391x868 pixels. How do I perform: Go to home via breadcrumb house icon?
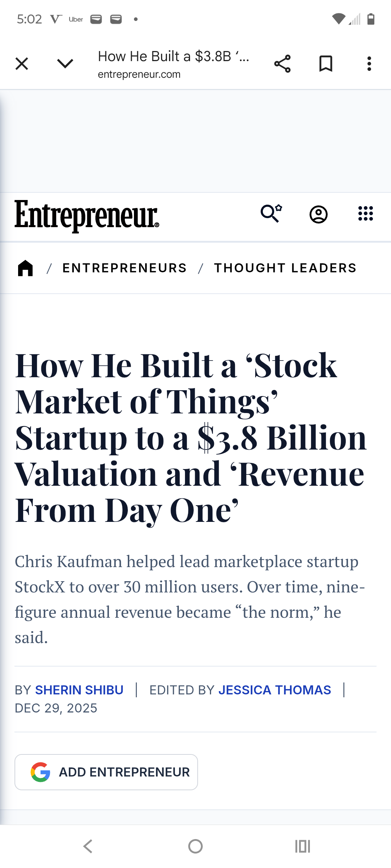click(x=25, y=268)
